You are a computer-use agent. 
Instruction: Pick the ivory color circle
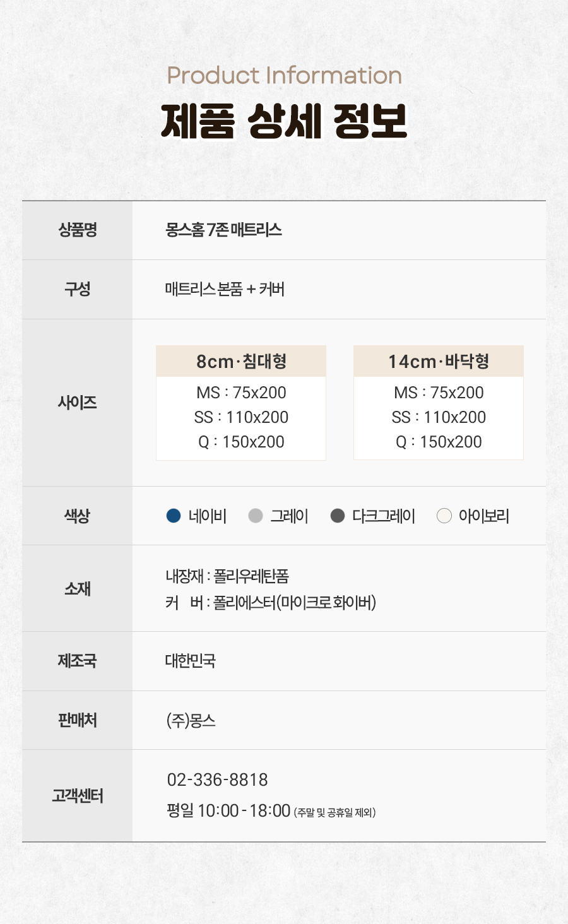click(x=444, y=516)
